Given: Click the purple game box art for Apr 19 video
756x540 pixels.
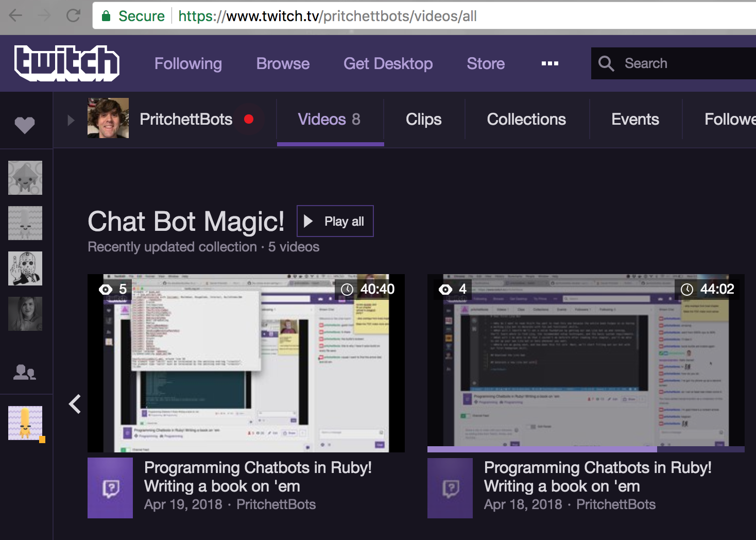Looking at the screenshot, I should 110,488.
